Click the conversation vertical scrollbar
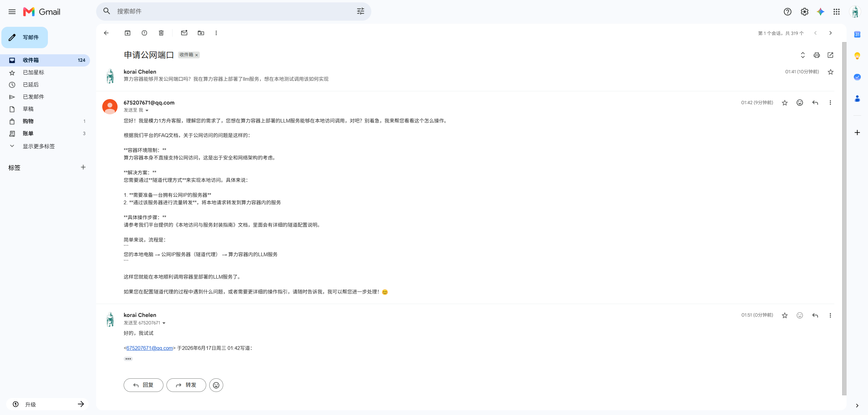 click(x=844, y=219)
